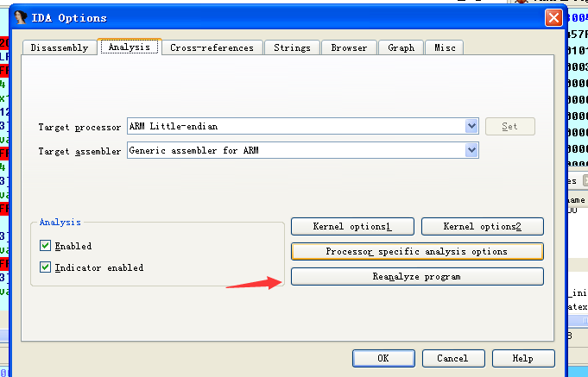Open Kernel options2
The height and width of the screenshot is (377, 588).
[483, 226]
